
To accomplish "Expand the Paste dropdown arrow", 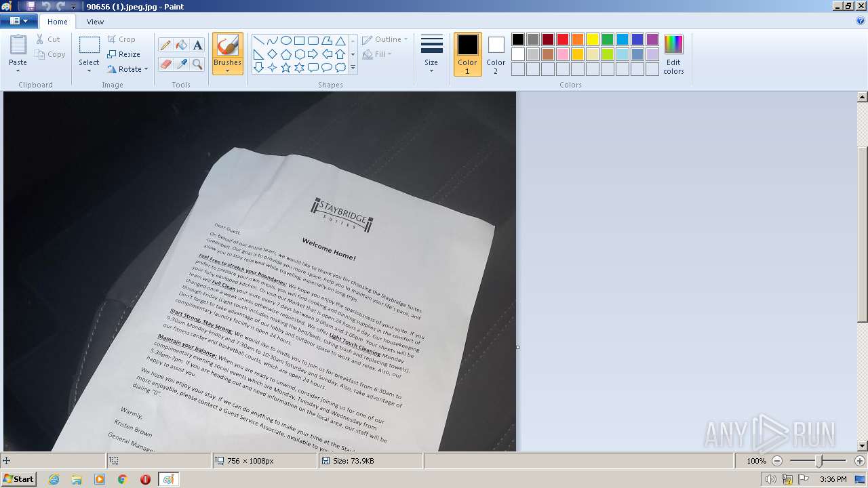I will point(18,70).
